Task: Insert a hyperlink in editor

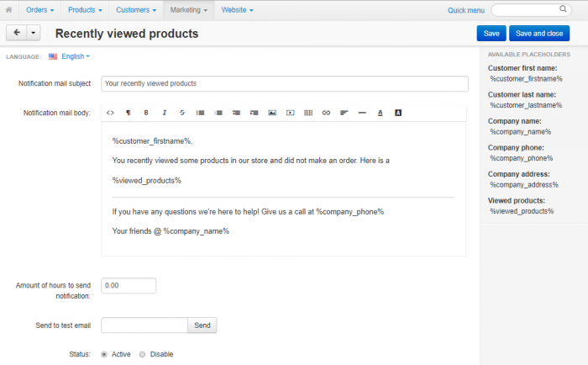Action: click(x=326, y=113)
